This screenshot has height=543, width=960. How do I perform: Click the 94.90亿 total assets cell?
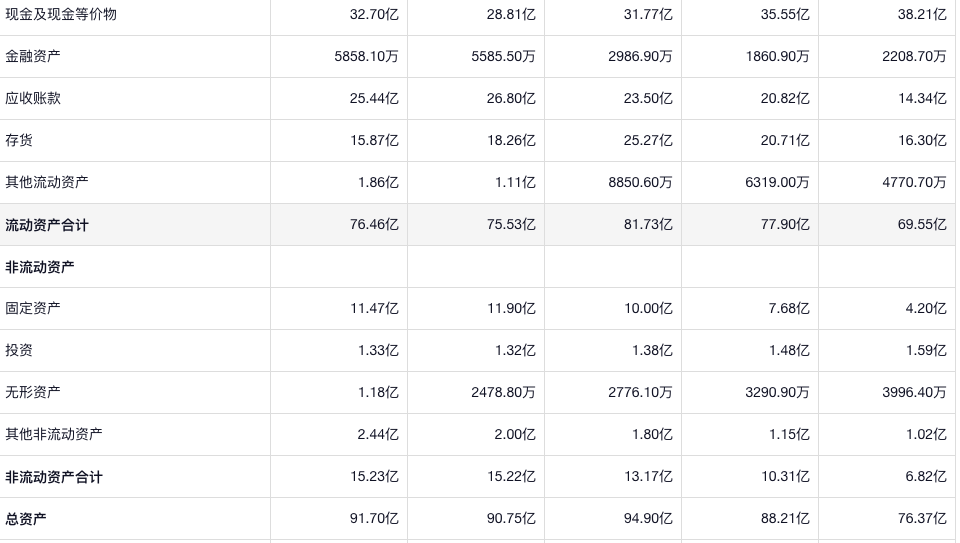pyautogui.click(x=648, y=519)
